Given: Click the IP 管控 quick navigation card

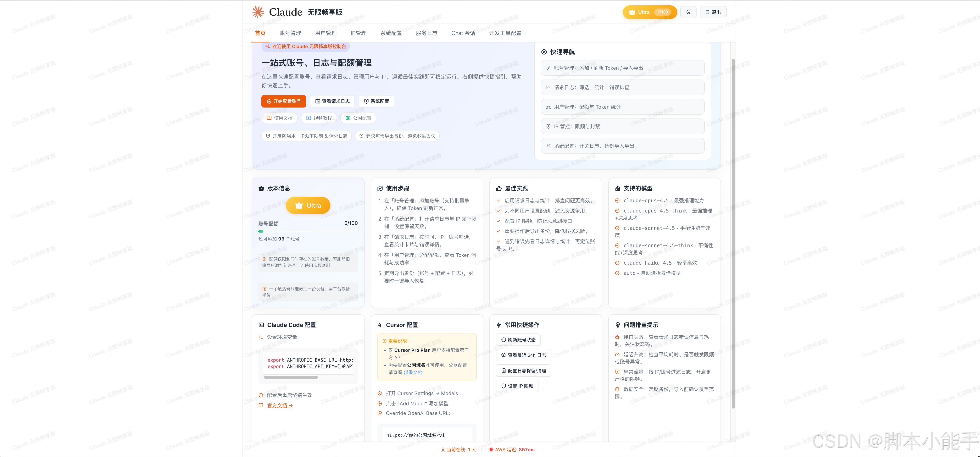Looking at the screenshot, I should pyautogui.click(x=622, y=126).
